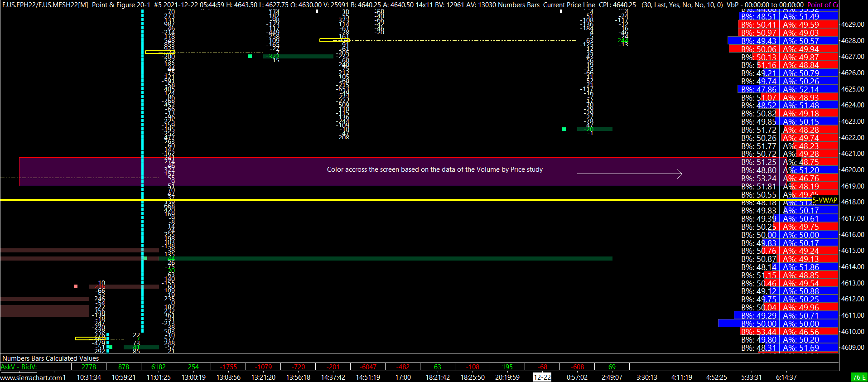Click the B%: 48.51 A%: 51.49 volume row
This screenshot has width=868, height=382.
[789, 17]
